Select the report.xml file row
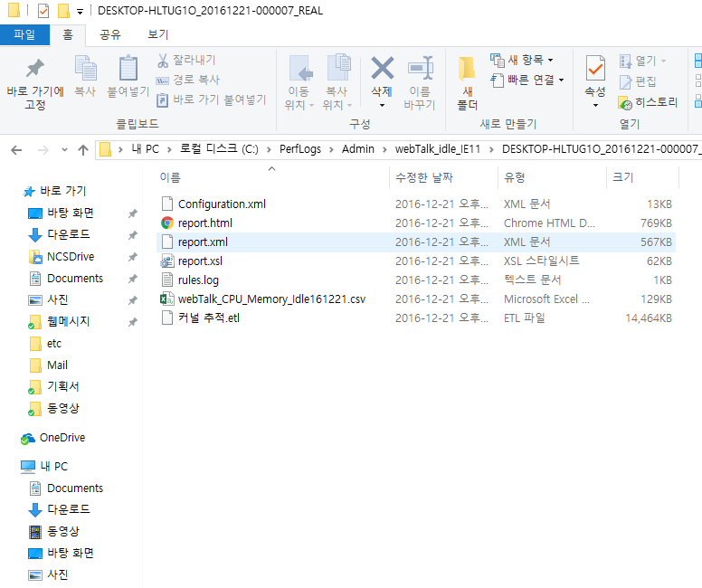This screenshot has height=588, width=702. tap(416, 242)
